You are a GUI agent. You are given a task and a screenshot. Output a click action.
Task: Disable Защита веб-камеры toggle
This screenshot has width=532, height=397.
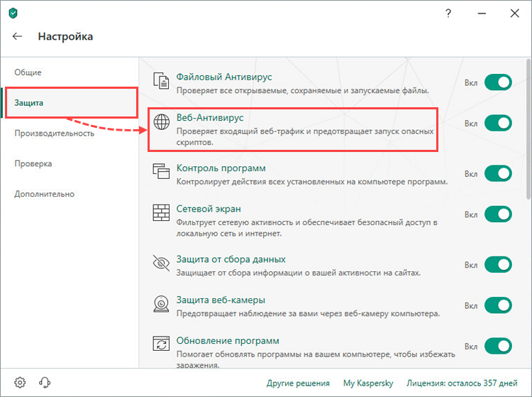pos(498,305)
